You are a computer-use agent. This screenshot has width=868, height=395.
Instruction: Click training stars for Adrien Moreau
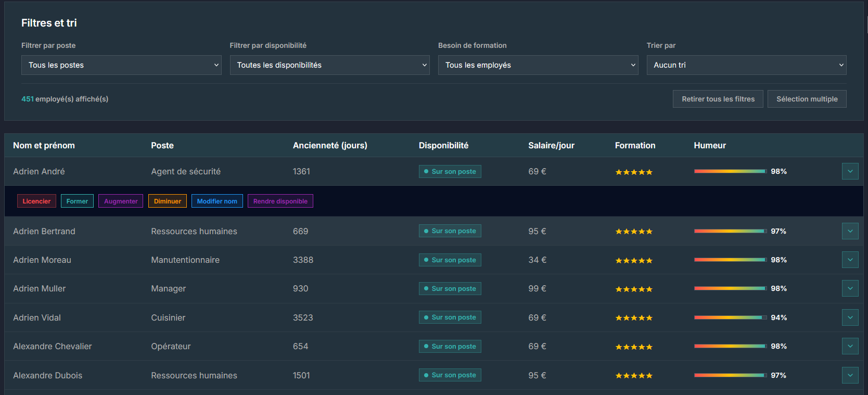point(634,260)
